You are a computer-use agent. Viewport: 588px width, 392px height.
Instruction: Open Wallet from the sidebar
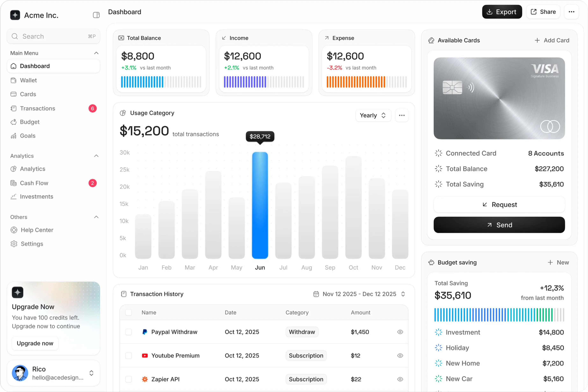[53, 80]
